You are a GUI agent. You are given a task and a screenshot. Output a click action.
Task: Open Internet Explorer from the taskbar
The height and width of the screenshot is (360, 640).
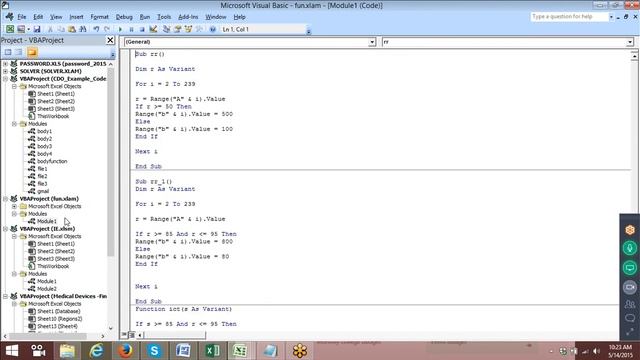[96, 351]
